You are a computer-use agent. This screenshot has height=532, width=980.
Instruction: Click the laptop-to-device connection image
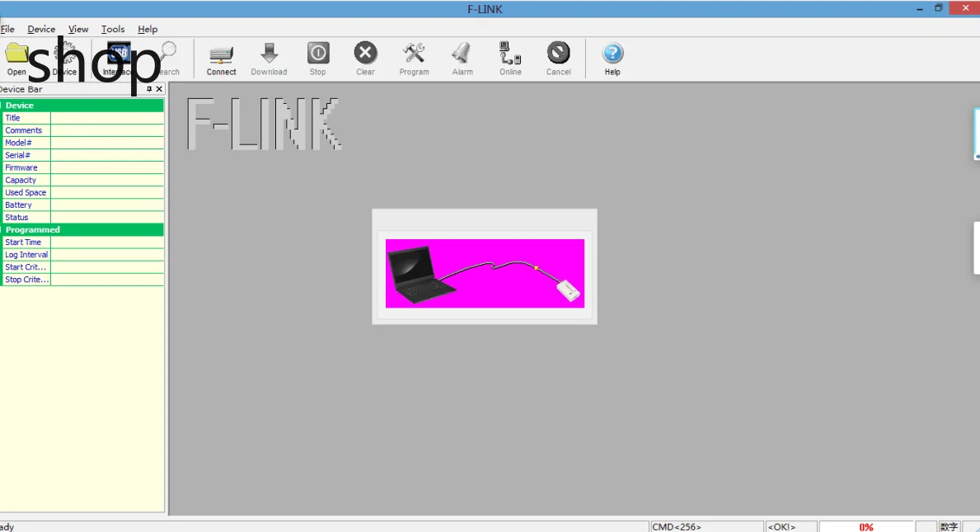[x=485, y=273]
